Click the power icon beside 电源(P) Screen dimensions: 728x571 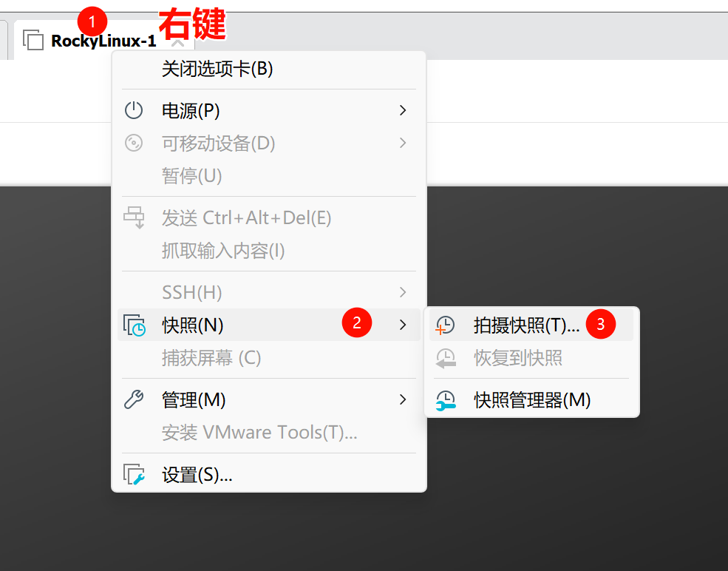pyautogui.click(x=134, y=111)
